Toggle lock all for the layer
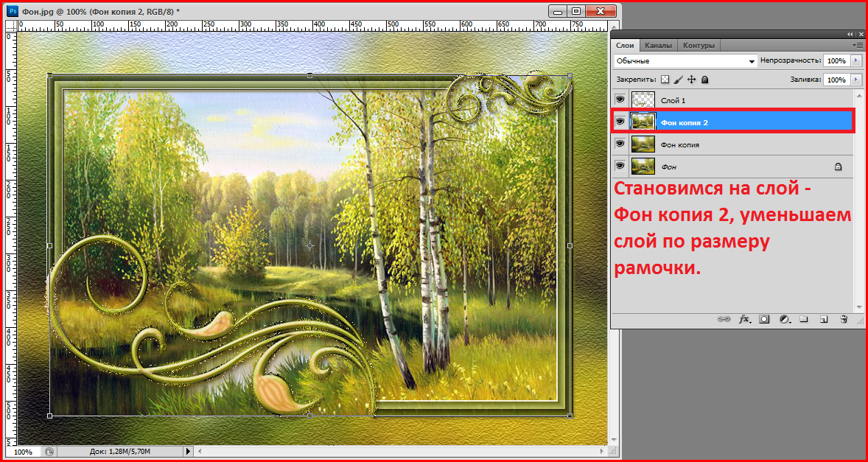868x462 pixels. tap(704, 80)
